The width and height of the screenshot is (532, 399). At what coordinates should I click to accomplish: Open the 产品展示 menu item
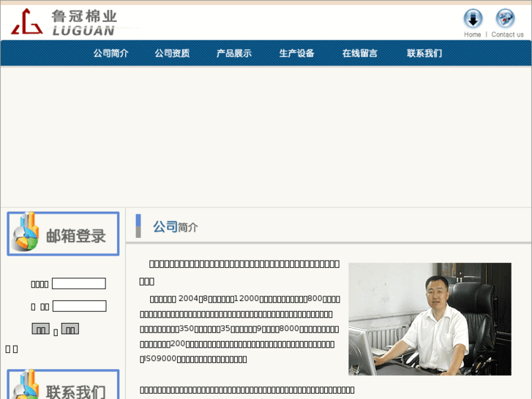click(234, 53)
